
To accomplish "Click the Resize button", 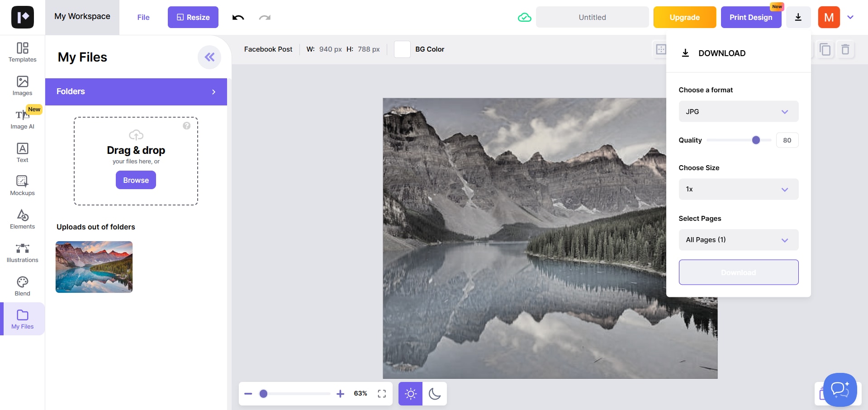I will pos(193,17).
